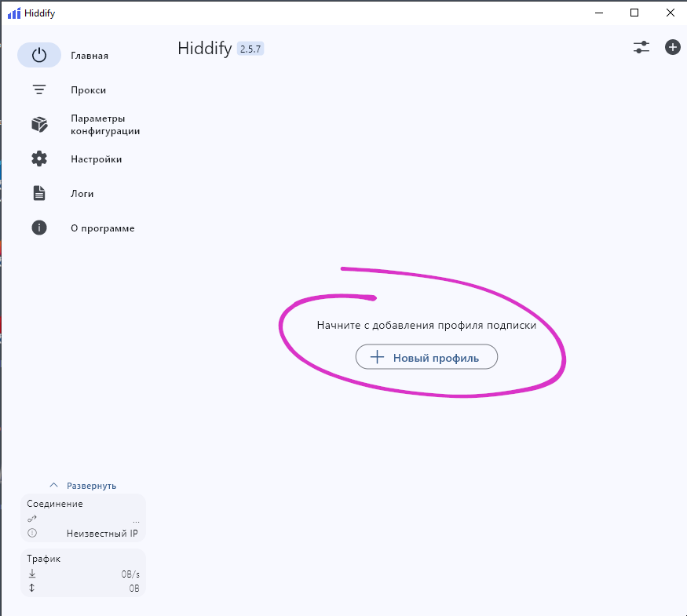Screen dimensions: 687x616
Task: Open the О программе page
Action: [102, 228]
